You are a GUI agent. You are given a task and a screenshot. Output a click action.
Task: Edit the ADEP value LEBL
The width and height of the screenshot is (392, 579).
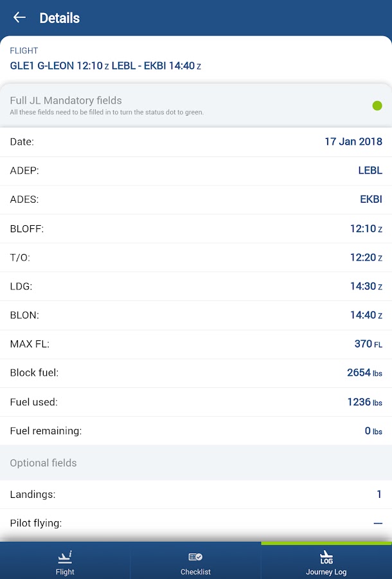pyautogui.click(x=370, y=170)
